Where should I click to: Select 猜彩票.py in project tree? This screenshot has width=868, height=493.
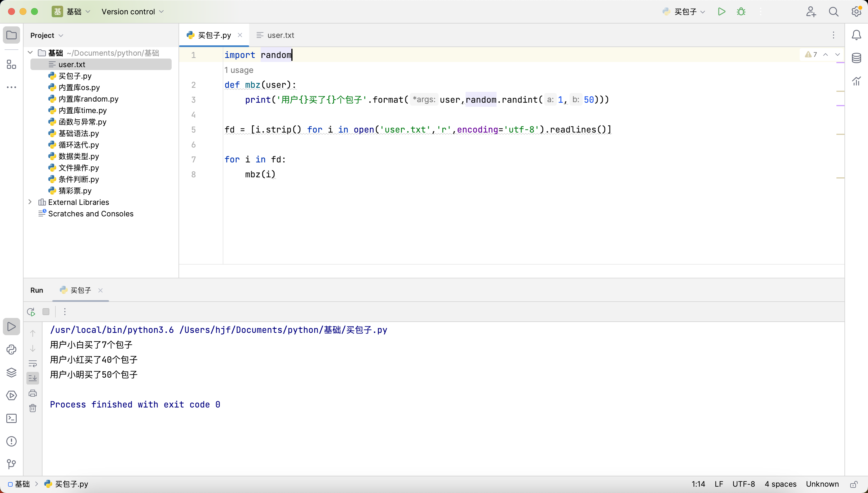click(x=75, y=191)
